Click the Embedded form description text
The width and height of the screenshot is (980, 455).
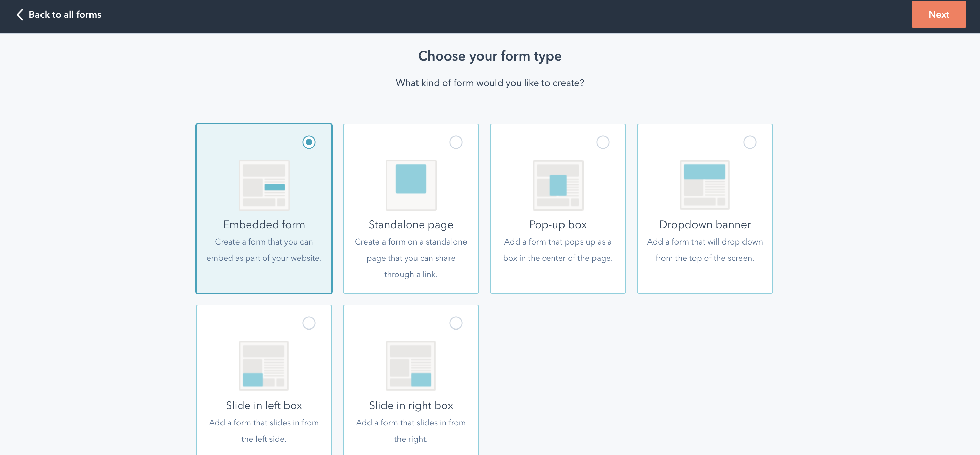264,250
